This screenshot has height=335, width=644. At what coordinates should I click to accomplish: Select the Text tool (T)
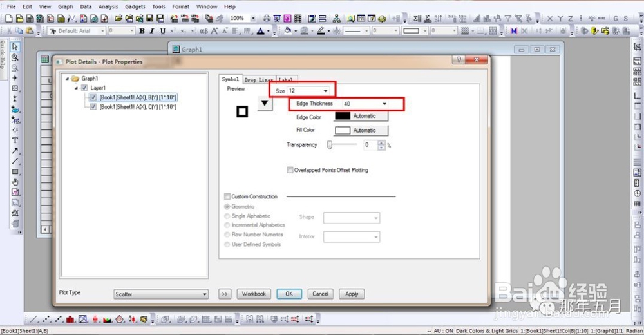[x=15, y=140]
